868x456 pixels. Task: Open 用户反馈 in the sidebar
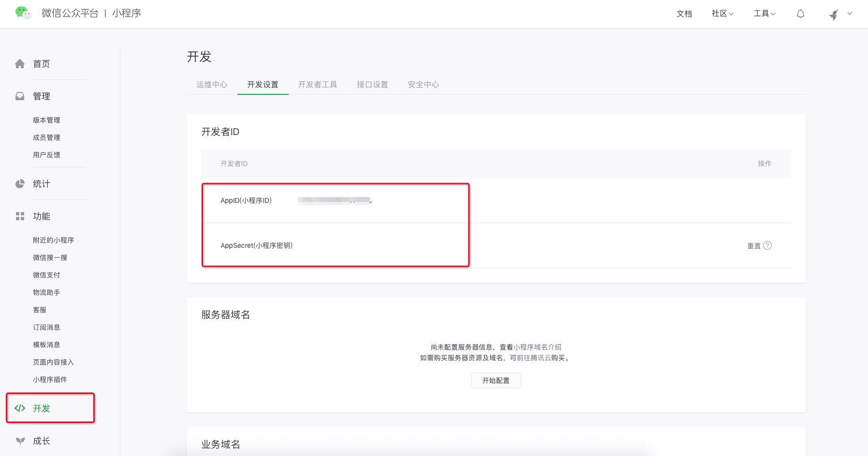click(46, 155)
